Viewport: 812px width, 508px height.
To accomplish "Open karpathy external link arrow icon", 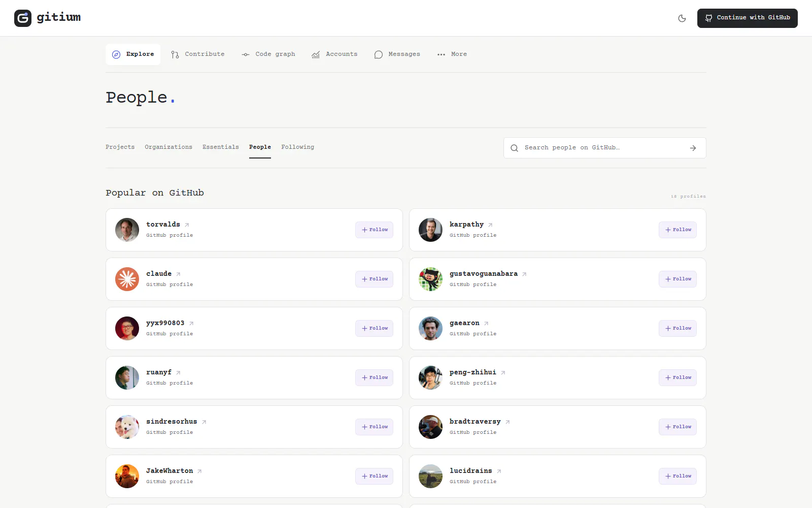I will coord(490,225).
